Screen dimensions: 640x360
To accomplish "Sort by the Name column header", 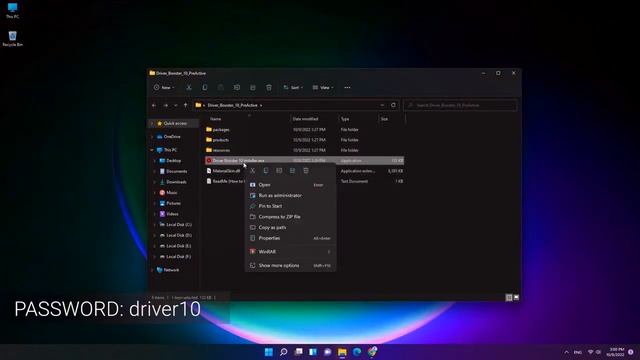I will coord(216,119).
